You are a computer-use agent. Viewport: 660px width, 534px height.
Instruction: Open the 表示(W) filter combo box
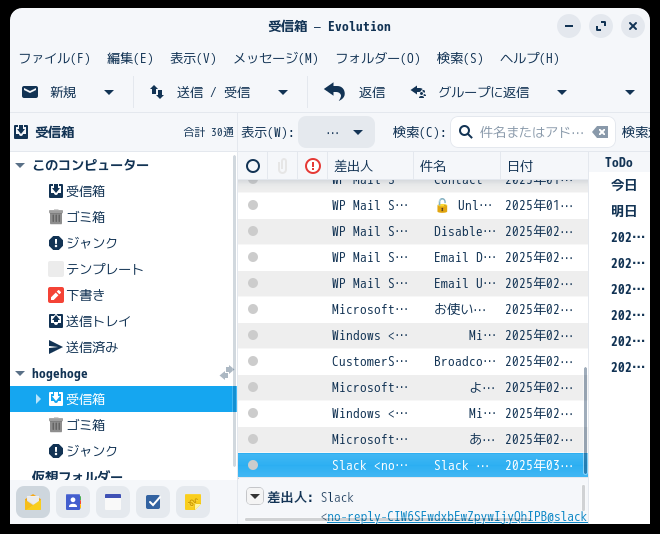336,132
